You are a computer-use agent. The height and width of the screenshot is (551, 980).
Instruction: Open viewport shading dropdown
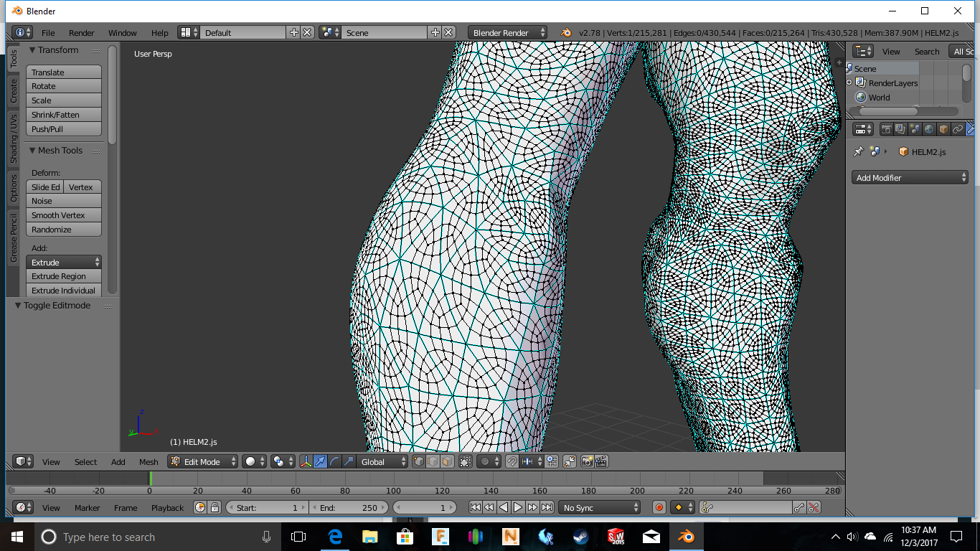point(255,461)
